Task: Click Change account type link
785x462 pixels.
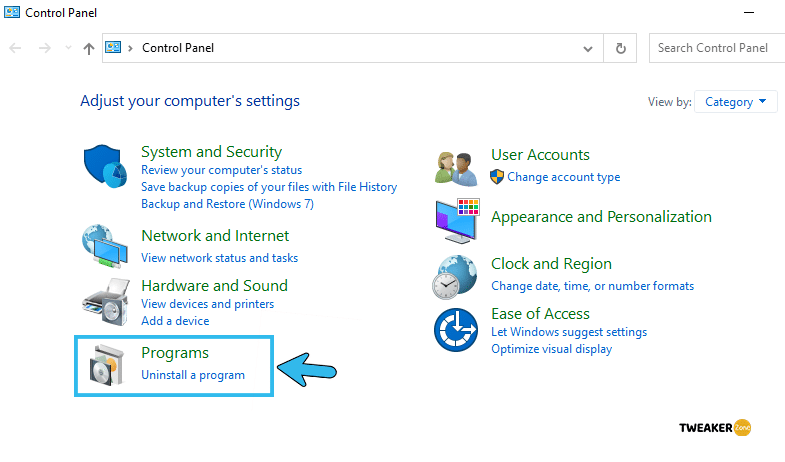Action: tap(563, 177)
